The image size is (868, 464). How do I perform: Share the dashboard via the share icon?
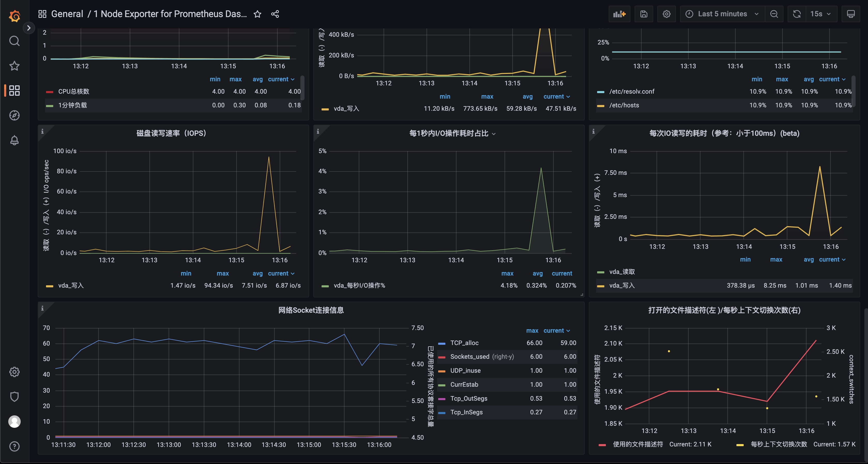click(275, 14)
